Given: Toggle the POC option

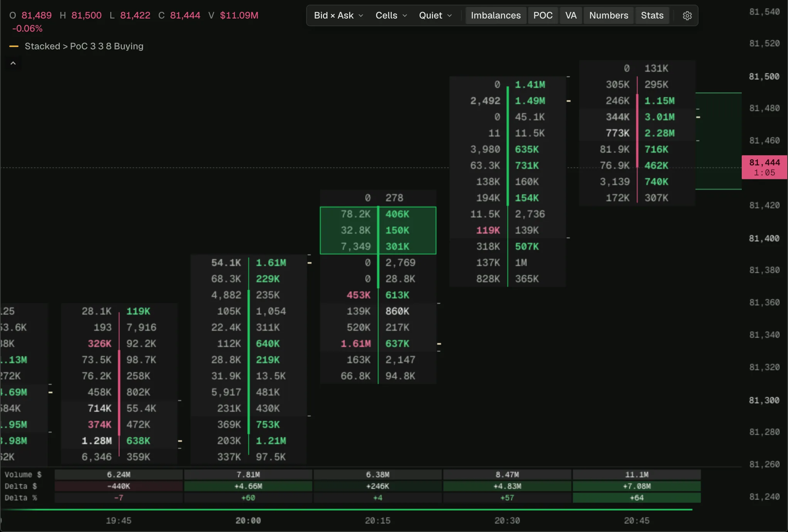Looking at the screenshot, I should tap(543, 15).
